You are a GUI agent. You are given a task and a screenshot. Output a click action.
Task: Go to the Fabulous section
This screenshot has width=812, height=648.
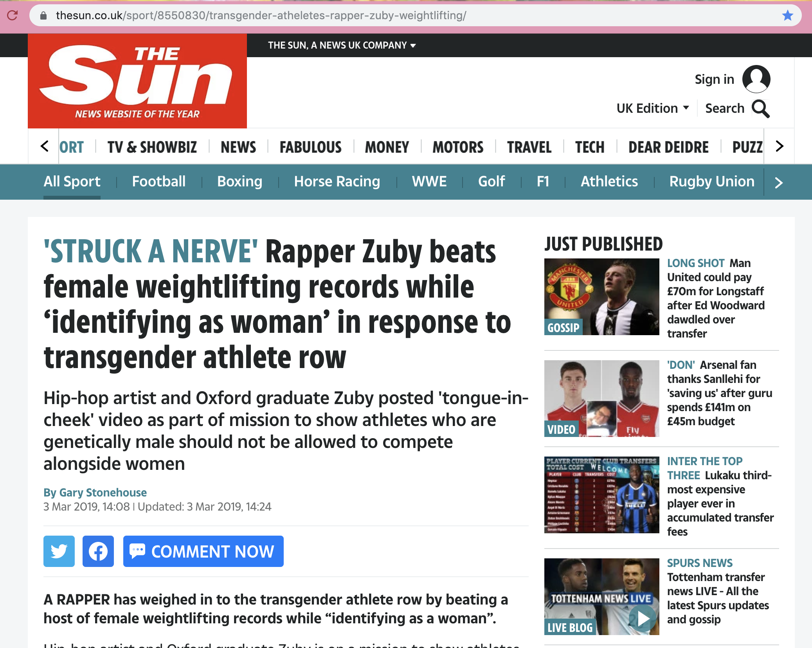click(x=311, y=147)
